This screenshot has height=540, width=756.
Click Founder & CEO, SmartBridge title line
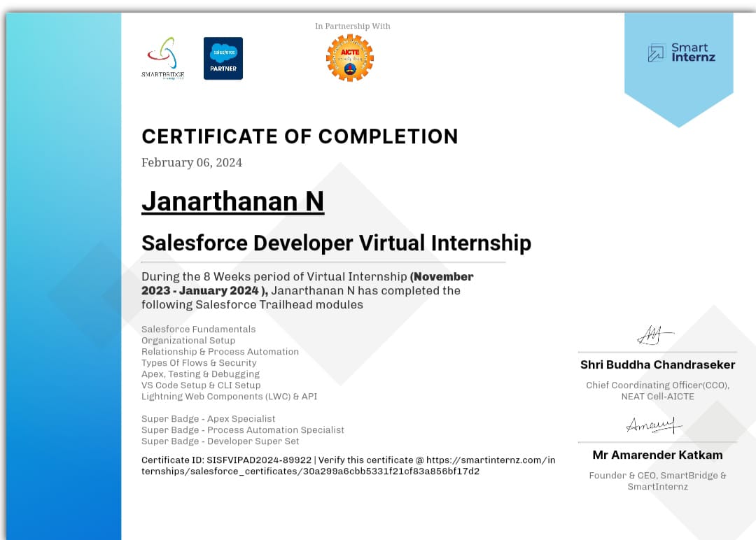(x=657, y=476)
